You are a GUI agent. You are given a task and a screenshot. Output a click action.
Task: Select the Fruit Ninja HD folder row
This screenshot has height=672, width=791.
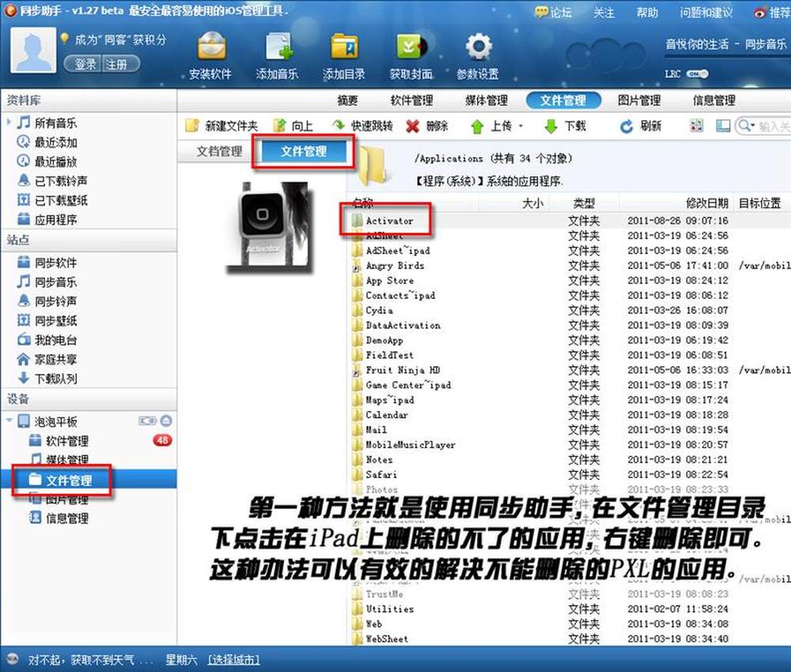(570, 370)
